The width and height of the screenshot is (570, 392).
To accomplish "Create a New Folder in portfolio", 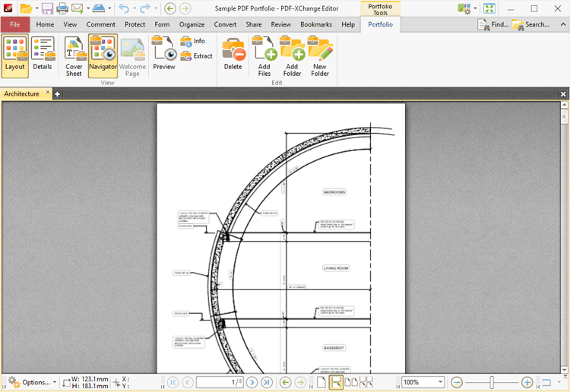I will [320, 56].
